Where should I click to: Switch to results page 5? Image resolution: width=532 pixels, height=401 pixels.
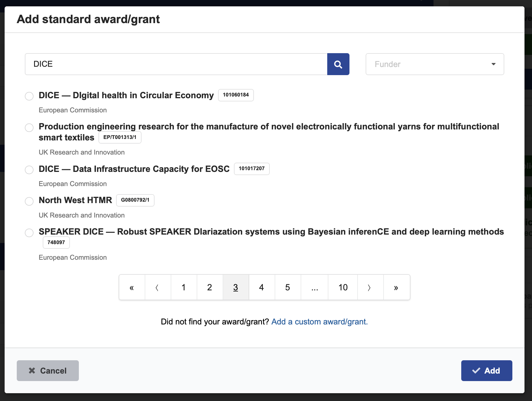(x=287, y=287)
